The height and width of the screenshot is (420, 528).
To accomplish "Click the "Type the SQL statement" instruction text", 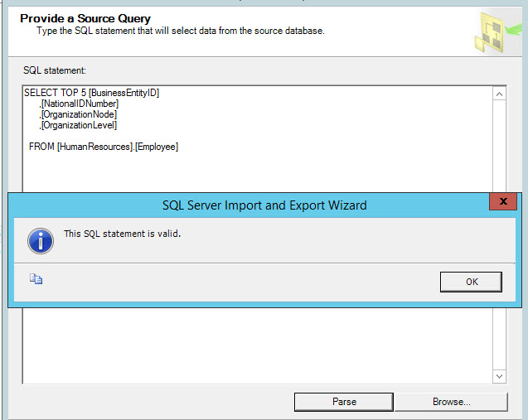I will point(180,31).
